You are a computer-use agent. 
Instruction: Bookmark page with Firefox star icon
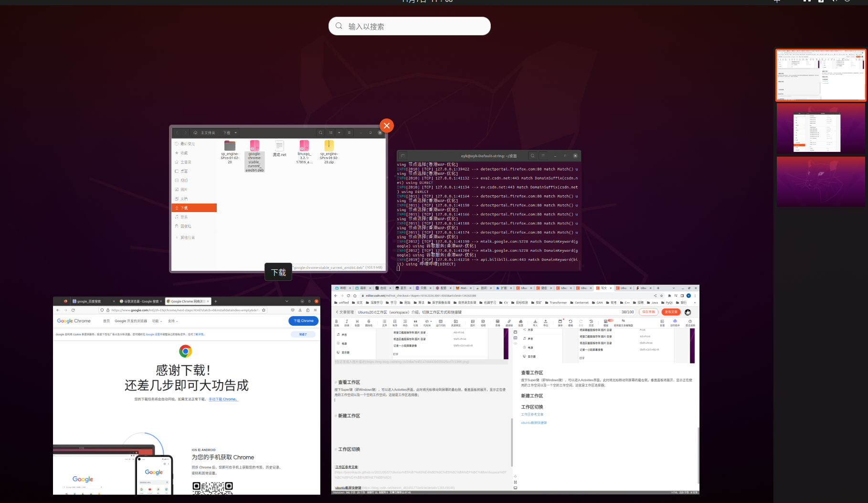click(264, 310)
